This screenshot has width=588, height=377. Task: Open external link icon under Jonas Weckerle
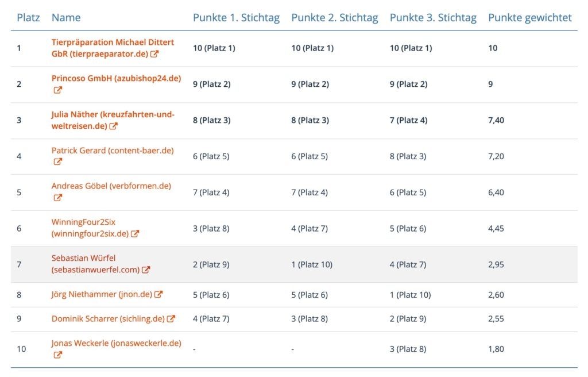[x=58, y=355]
